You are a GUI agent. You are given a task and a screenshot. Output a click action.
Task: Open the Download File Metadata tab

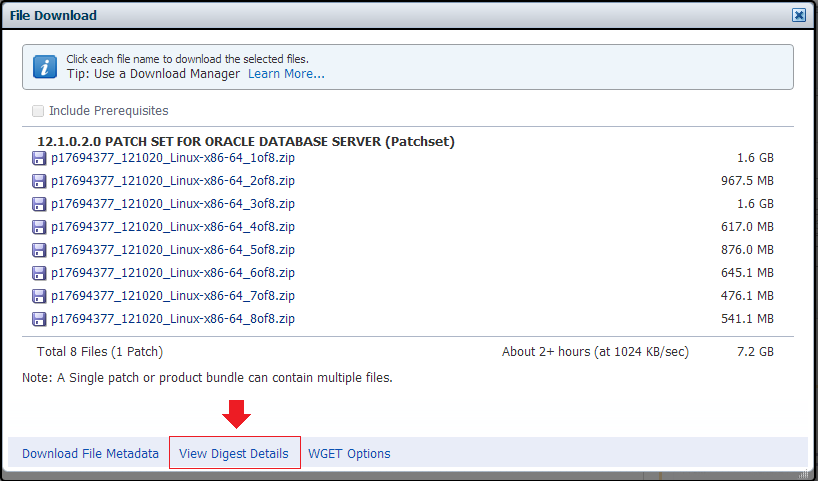coord(90,453)
